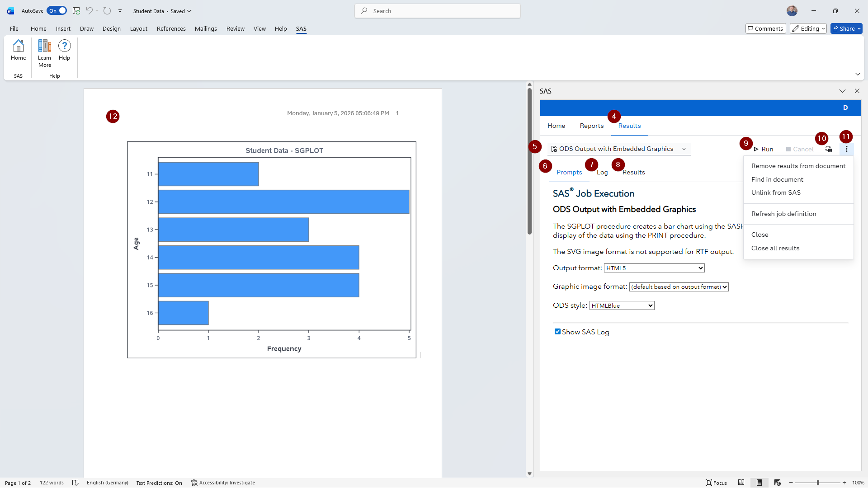Click the Save icon in title bar
The width and height of the screenshot is (868, 488).
[76, 11]
